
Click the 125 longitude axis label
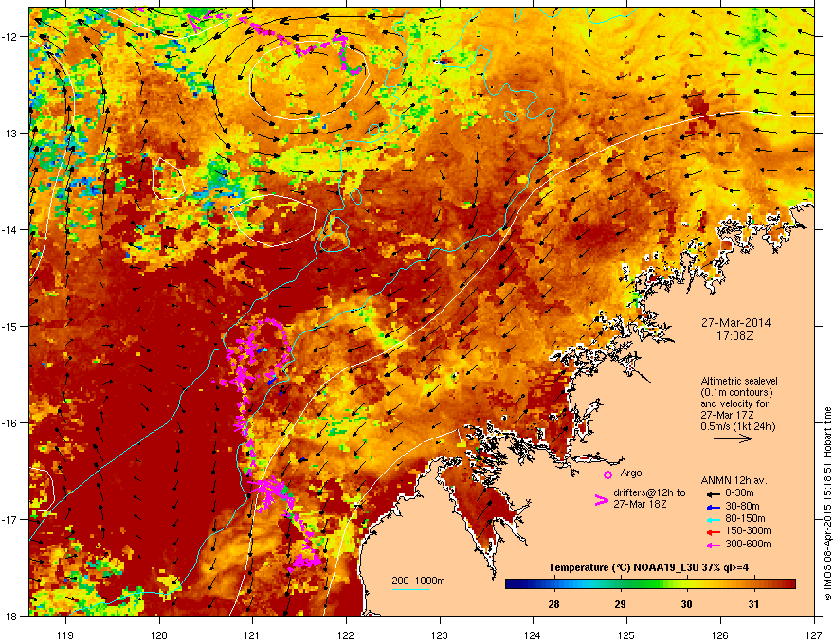click(x=626, y=635)
